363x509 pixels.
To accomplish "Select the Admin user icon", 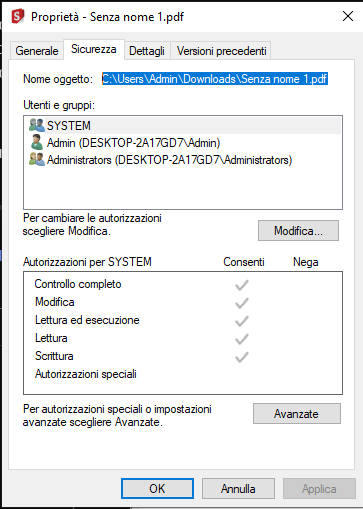I will pyautogui.click(x=37, y=142).
